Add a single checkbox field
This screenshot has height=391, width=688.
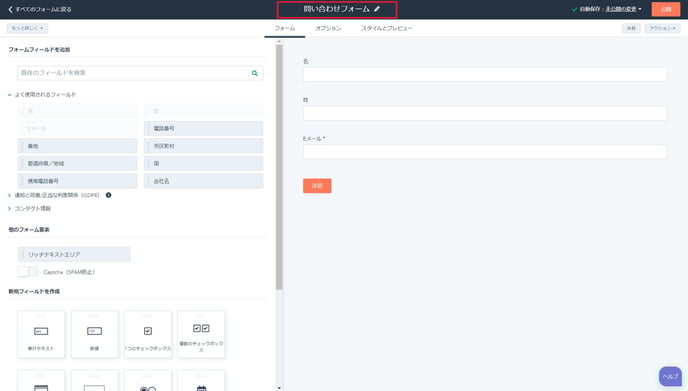(148, 334)
